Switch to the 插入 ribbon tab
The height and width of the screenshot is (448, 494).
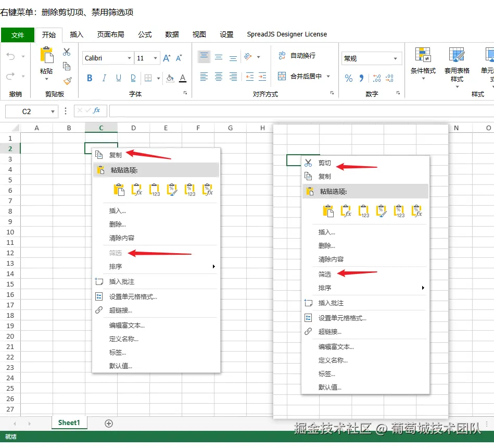77,34
